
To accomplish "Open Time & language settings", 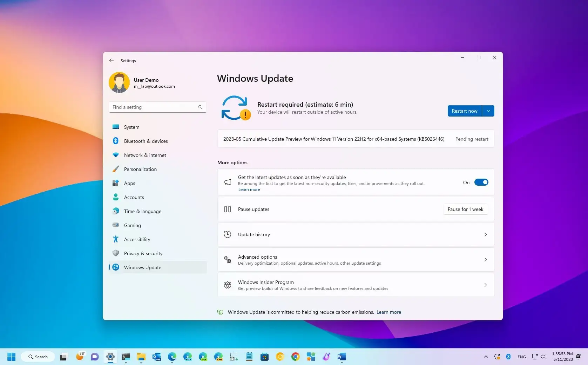I will click(158, 211).
